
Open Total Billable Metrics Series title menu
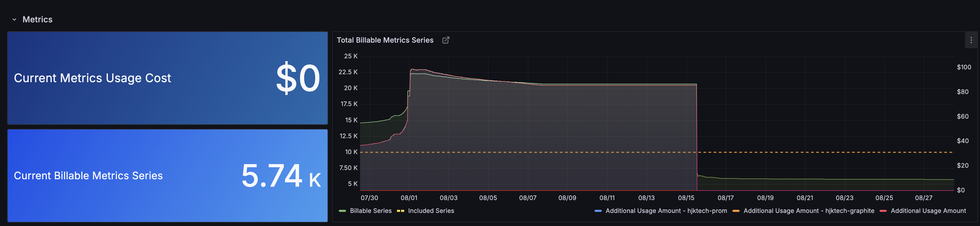click(x=385, y=40)
